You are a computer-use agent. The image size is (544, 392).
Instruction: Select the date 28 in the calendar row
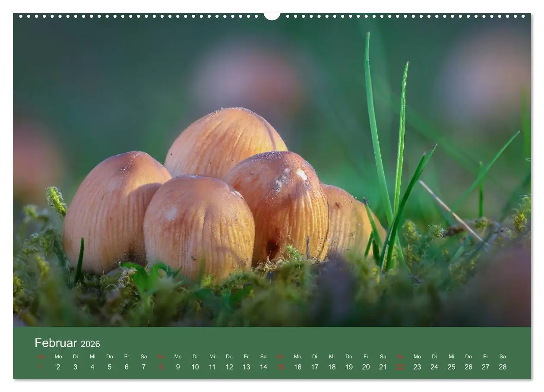pyautogui.click(x=503, y=367)
